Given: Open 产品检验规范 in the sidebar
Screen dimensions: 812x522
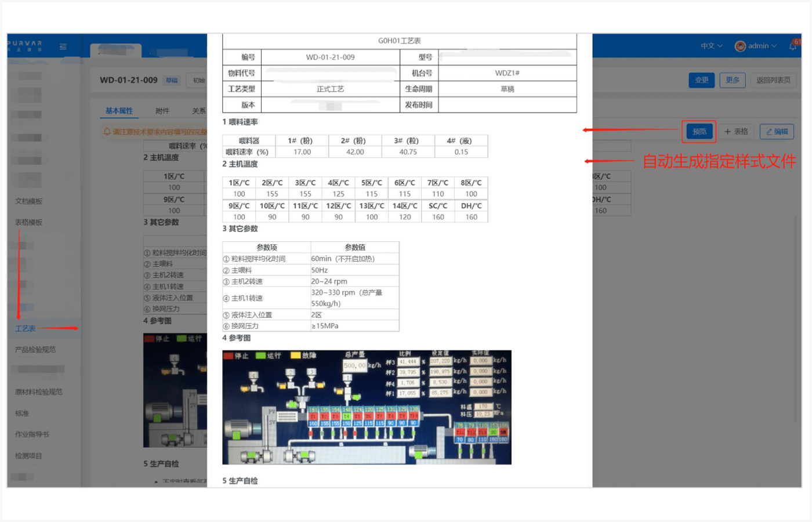Looking at the screenshot, I should pyautogui.click(x=35, y=350).
